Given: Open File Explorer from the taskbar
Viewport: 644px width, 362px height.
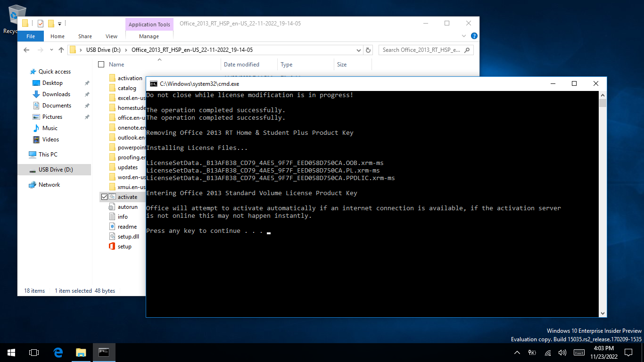Looking at the screenshot, I should [x=81, y=352].
